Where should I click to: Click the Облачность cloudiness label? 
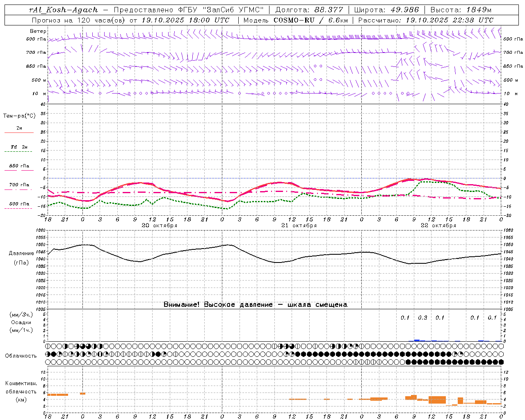(x=21, y=356)
